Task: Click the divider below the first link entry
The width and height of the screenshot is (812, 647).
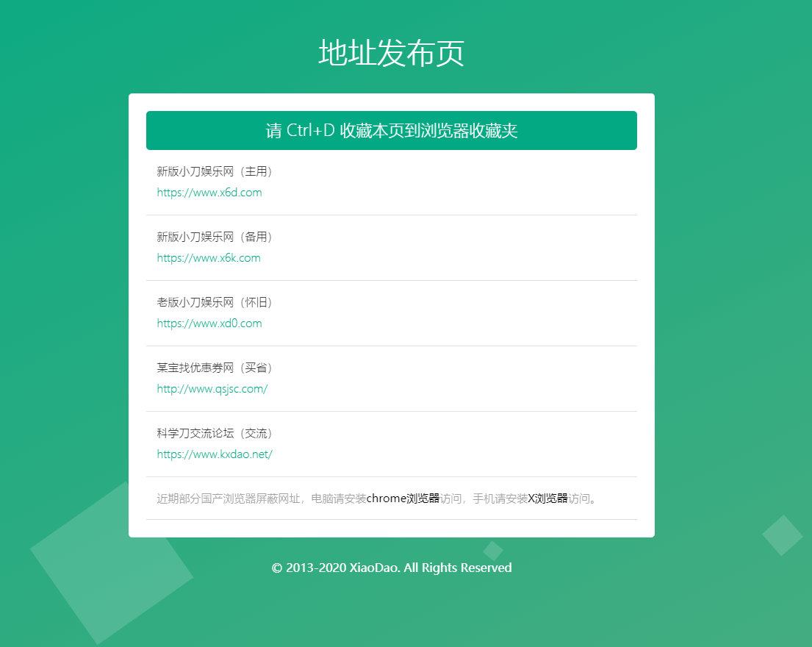Action: (x=391, y=215)
